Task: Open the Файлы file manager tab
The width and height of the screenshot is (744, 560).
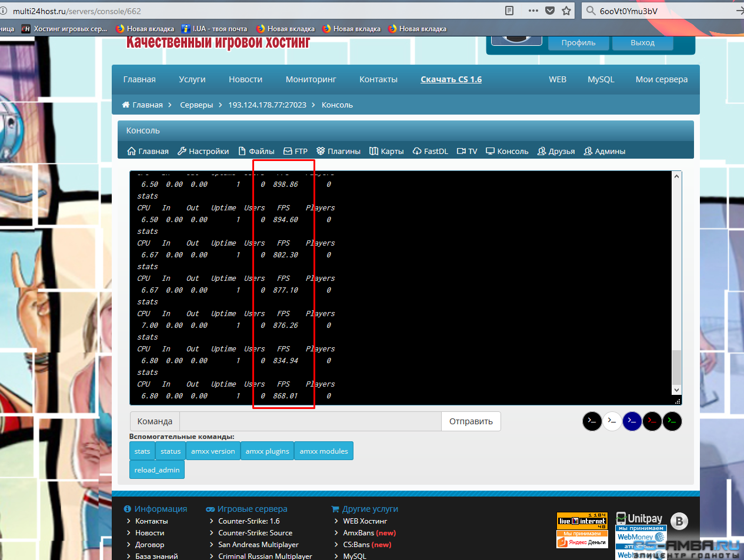Action: point(256,151)
